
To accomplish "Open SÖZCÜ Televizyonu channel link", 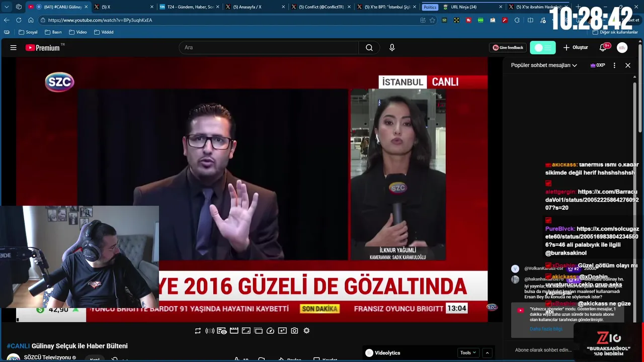I will tap(47, 357).
